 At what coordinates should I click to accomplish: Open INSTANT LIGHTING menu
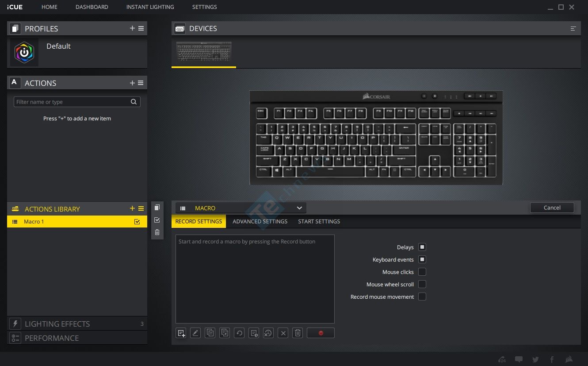[x=150, y=7]
